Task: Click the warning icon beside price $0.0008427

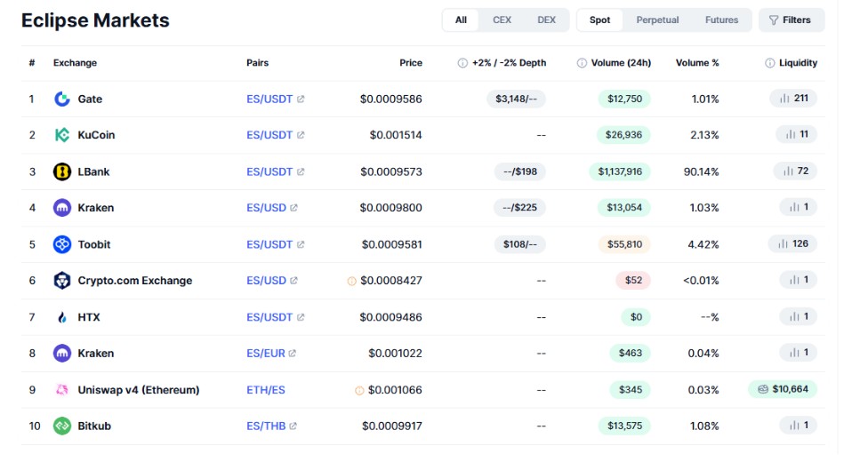Action: click(351, 281)
